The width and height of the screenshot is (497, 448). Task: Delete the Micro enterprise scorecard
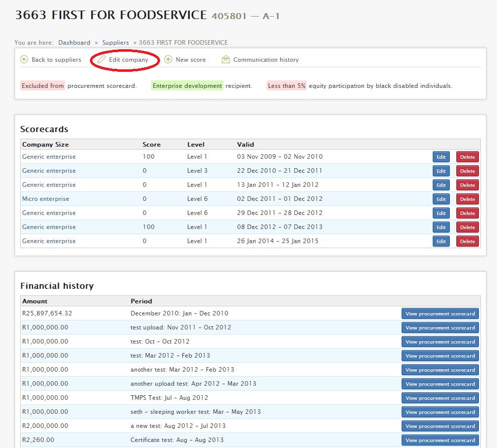[x=467, y=199]
